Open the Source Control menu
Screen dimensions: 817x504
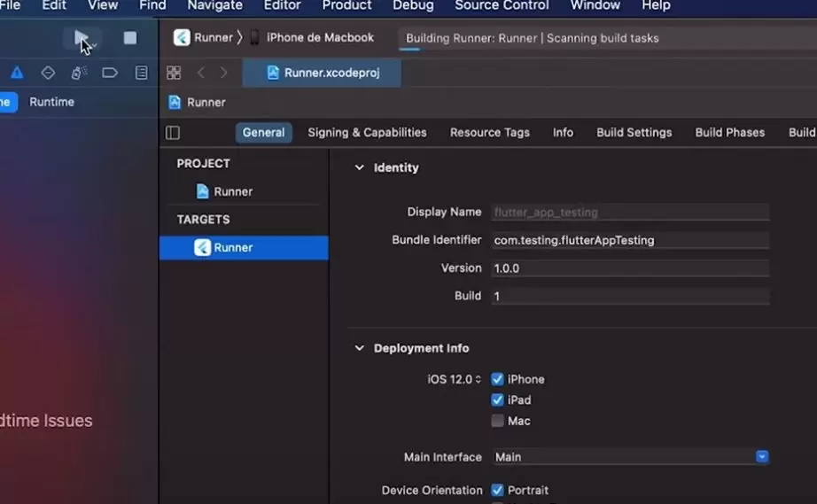click(x=502, y=5)
